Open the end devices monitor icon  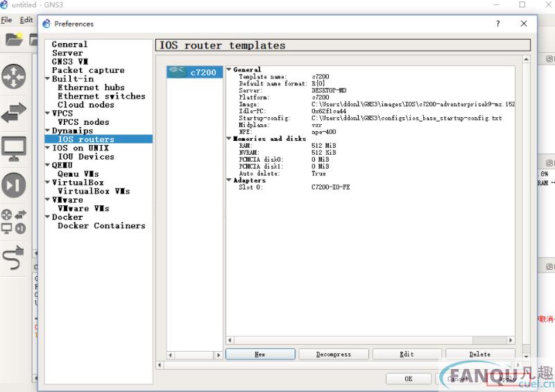tap(14, 148)
